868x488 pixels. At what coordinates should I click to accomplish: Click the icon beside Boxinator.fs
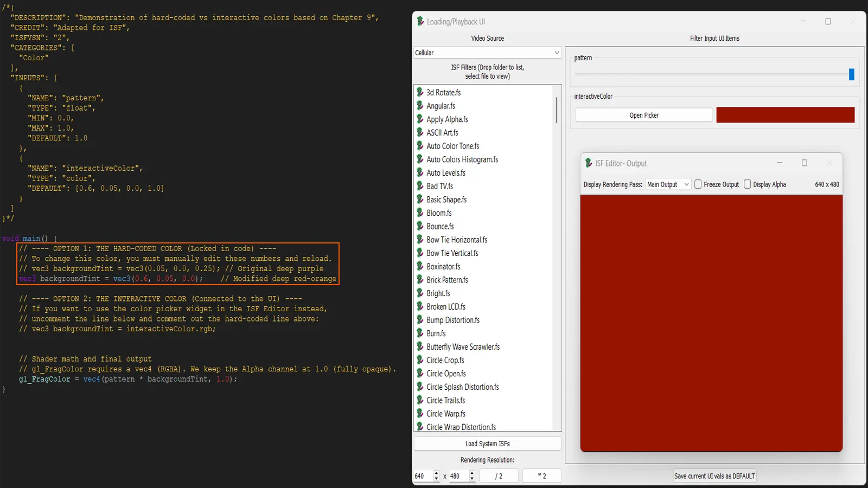tap(420, 266)
